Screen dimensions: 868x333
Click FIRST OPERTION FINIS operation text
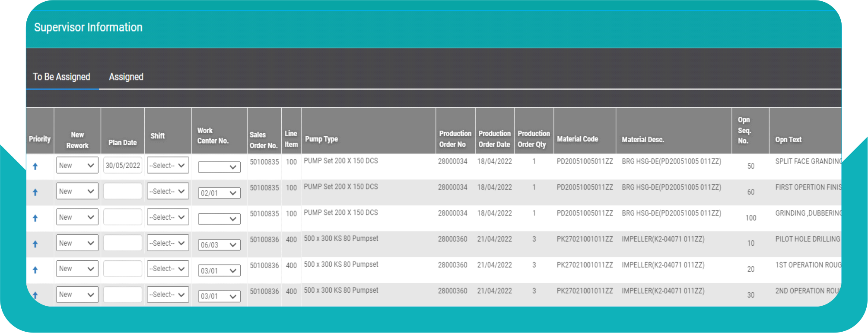(808, 187)
